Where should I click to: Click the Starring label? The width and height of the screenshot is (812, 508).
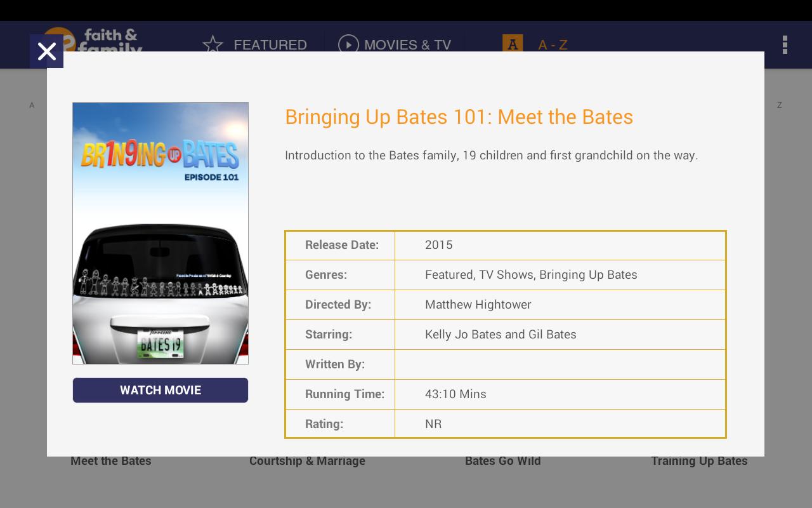point(329,334)
